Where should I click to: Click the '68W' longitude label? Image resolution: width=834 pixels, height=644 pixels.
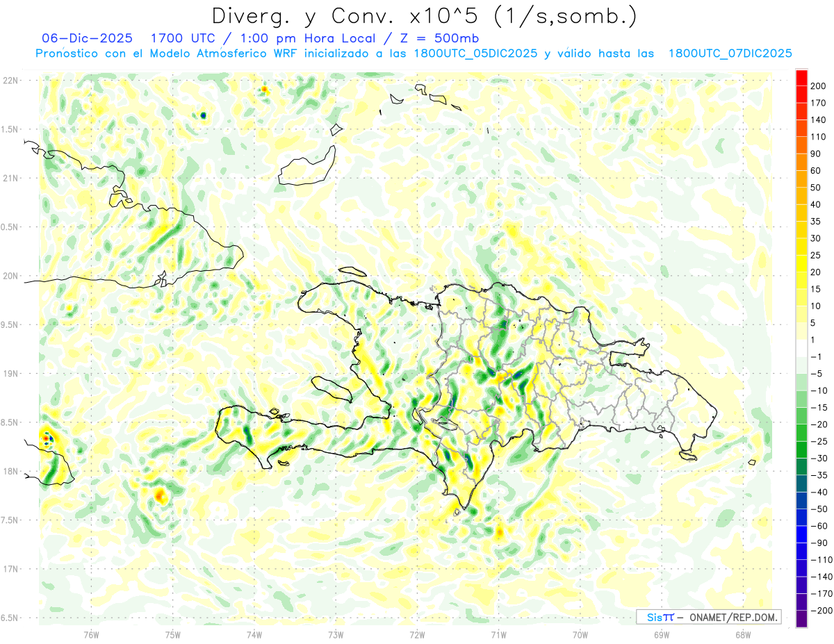click(742, 635)
